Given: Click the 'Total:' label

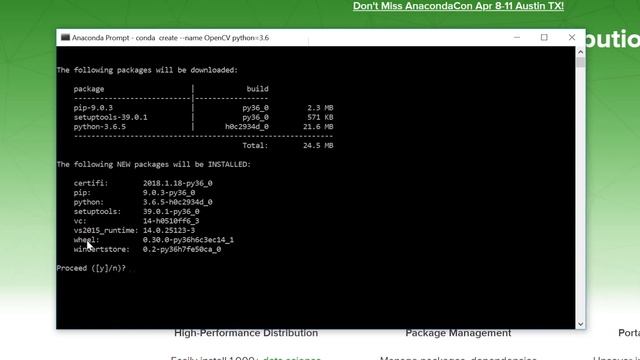Looking at the screenshot, I should point(255,145).
